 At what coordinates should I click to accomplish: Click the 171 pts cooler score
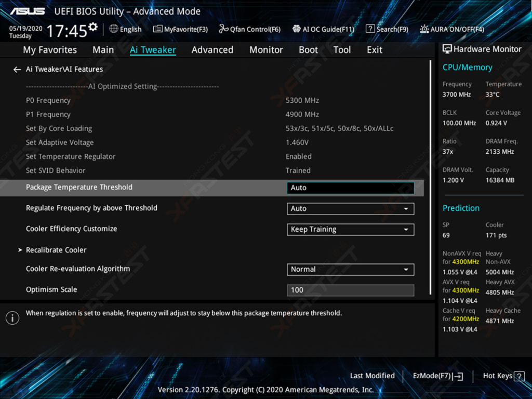(x=496, y=235)
